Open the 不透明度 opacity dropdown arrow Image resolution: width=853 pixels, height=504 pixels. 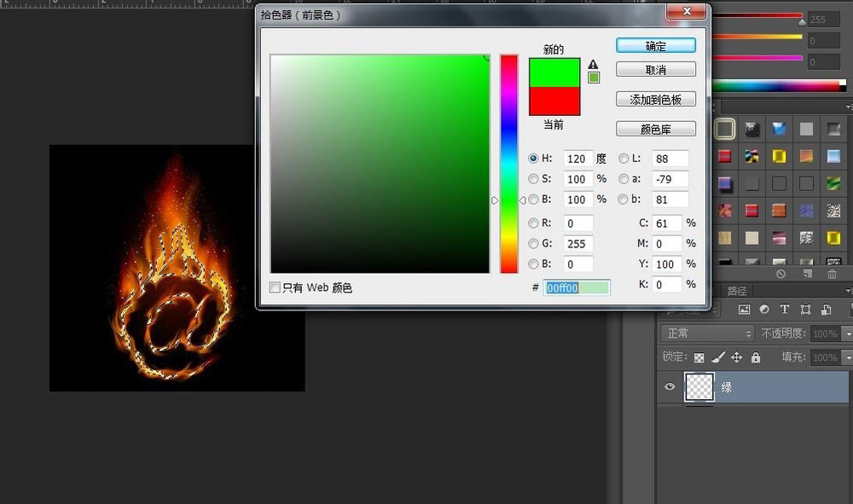(x=847, y=333)
